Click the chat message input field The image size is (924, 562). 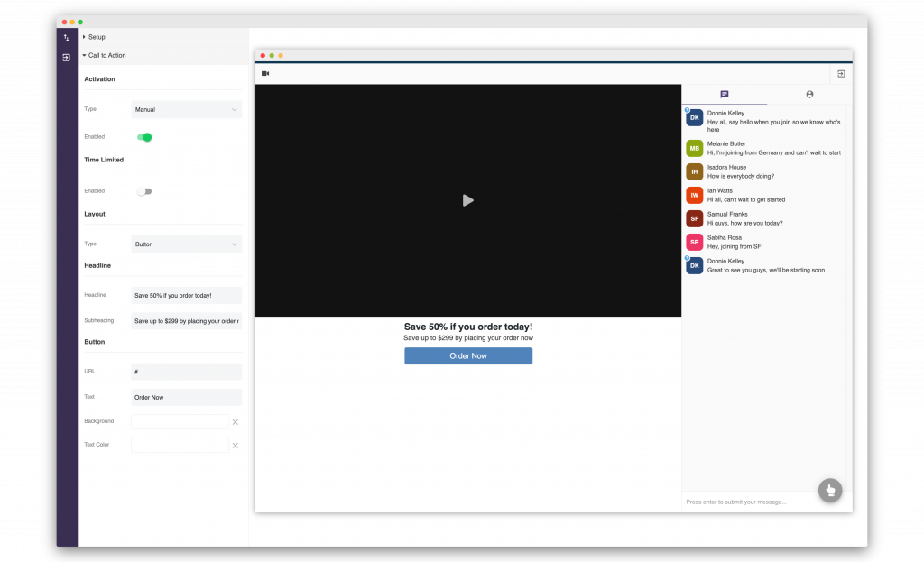coord(749,502)
